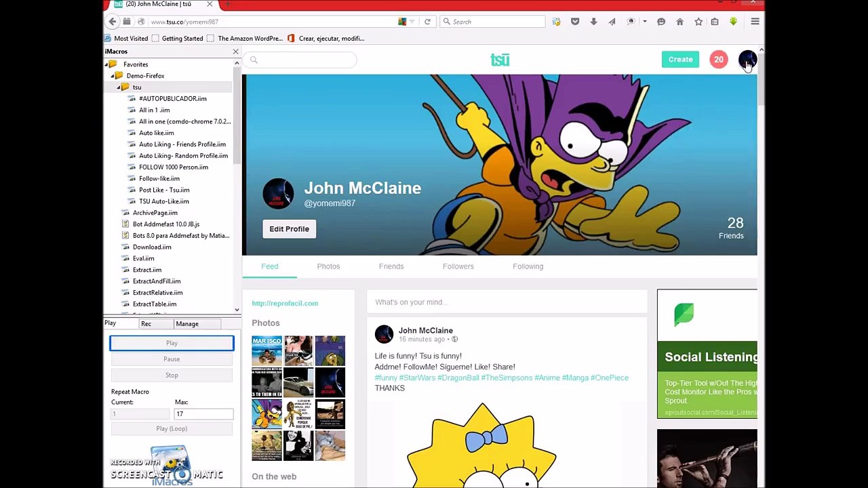
Task: Open the Following tab on the profile
Action: (528, 266)
